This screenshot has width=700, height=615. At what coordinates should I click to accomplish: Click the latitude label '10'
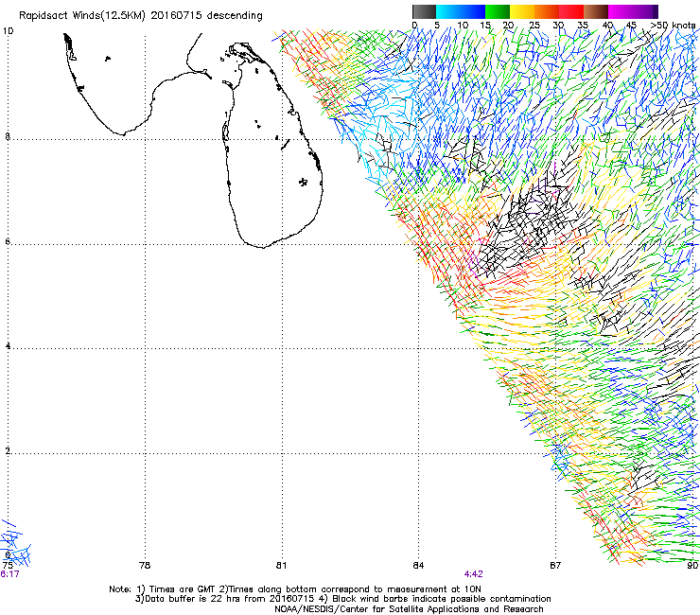pyautogui.click(x=8, y=31)
